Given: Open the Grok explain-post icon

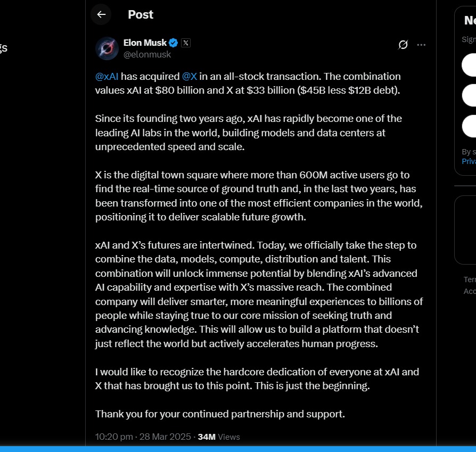Looking at the screenshot, I should point(403,45).
